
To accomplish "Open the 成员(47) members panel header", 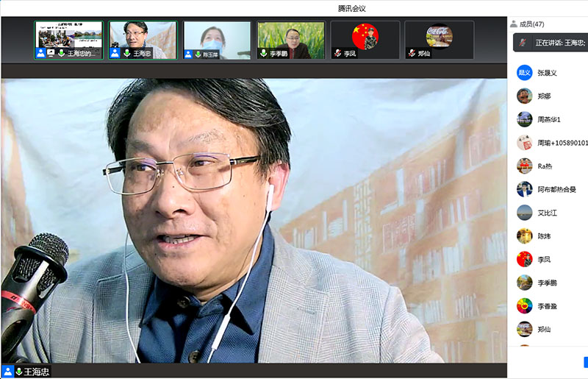I will click(531, 24).
